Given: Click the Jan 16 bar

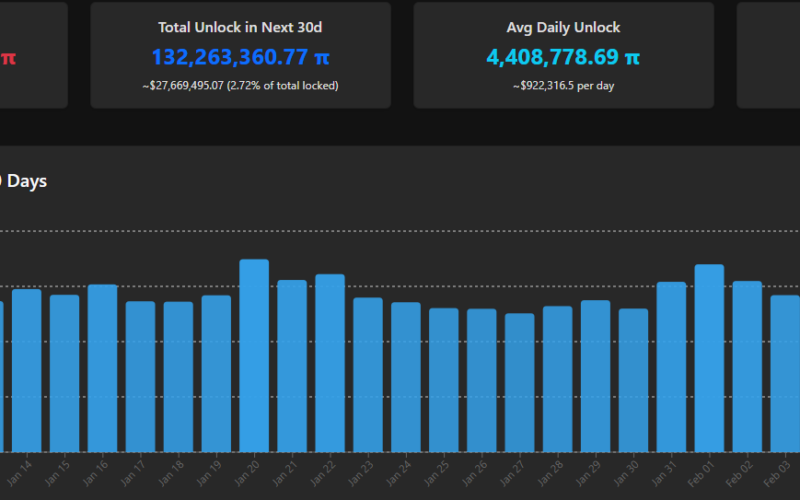Looking at the screenshot, I should [x=102, y=367].
